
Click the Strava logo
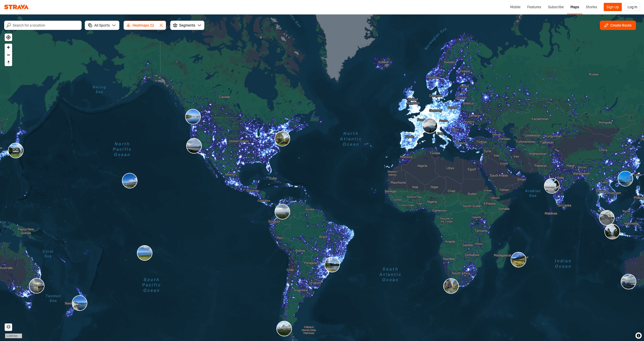tap(16, 7)
